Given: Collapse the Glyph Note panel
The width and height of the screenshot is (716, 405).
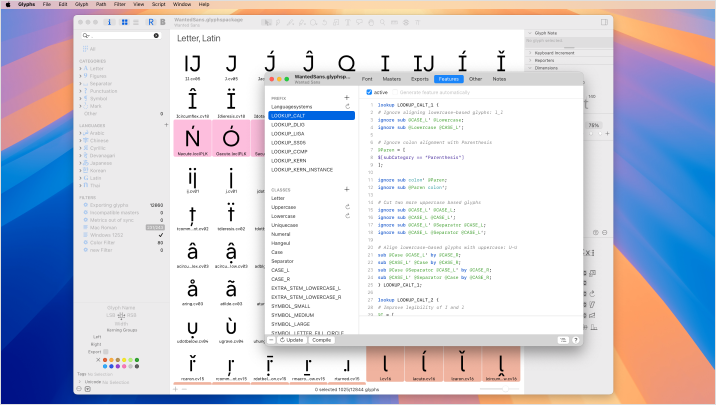Looking at the screenshot, I should tap(530, 33).
